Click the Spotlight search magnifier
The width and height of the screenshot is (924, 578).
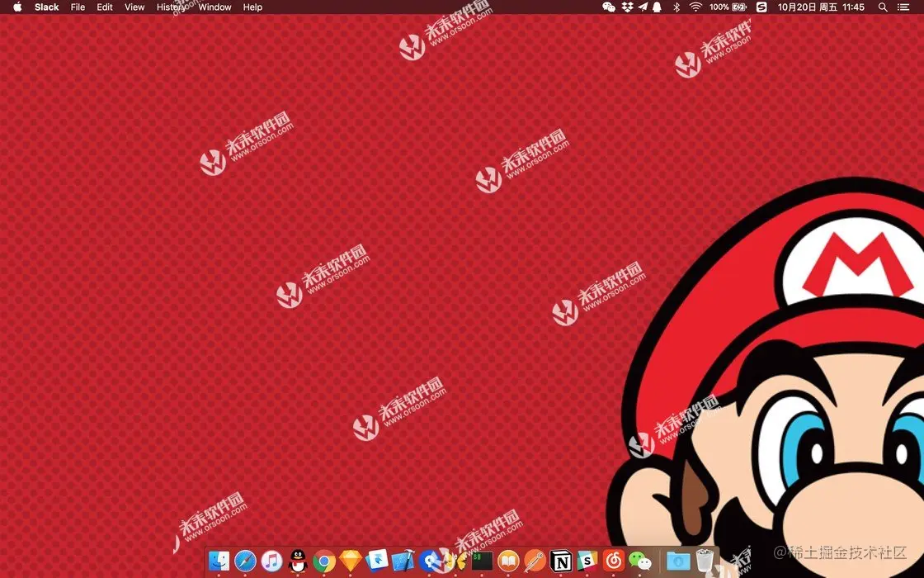coord(883,7)
